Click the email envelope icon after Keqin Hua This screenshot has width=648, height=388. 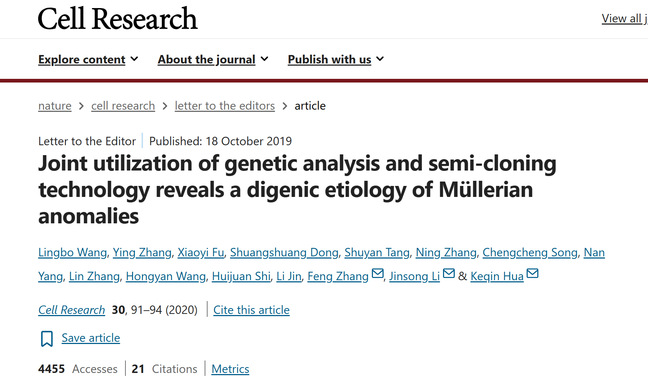[x=532, y=274]
